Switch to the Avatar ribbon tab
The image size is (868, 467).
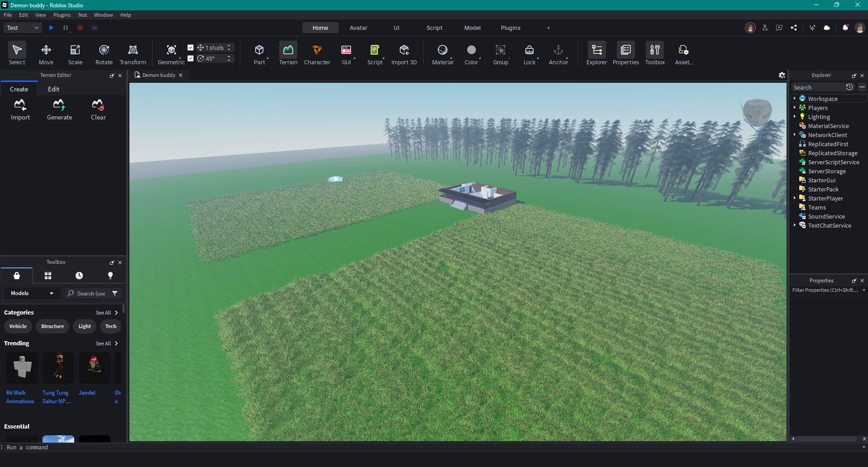tap(358, 28)
